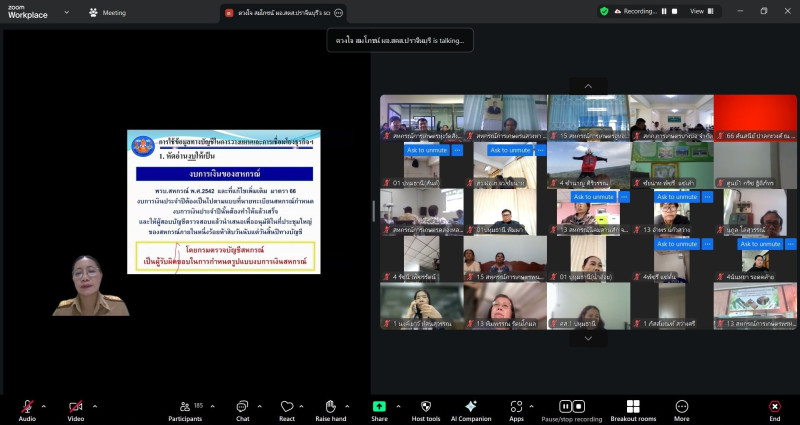The image size is (800, 425).
Task: Start screen sharing with Share button
Action: (x=379, y=408)
